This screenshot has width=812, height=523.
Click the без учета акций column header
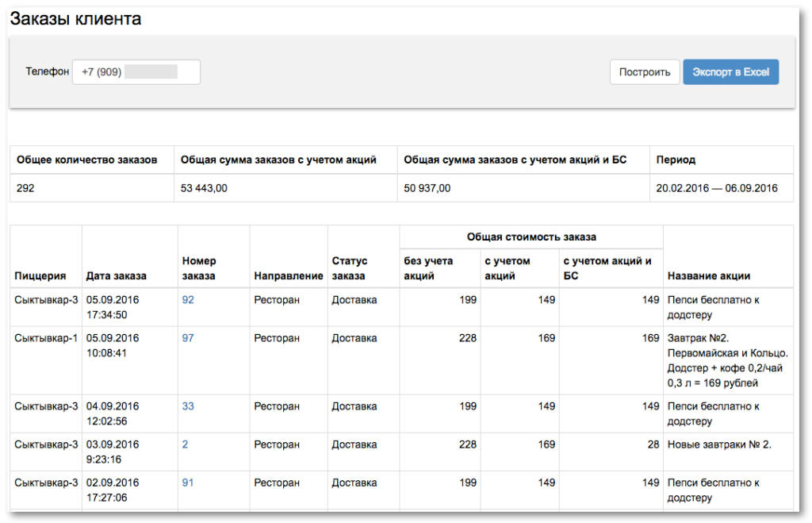428,268
